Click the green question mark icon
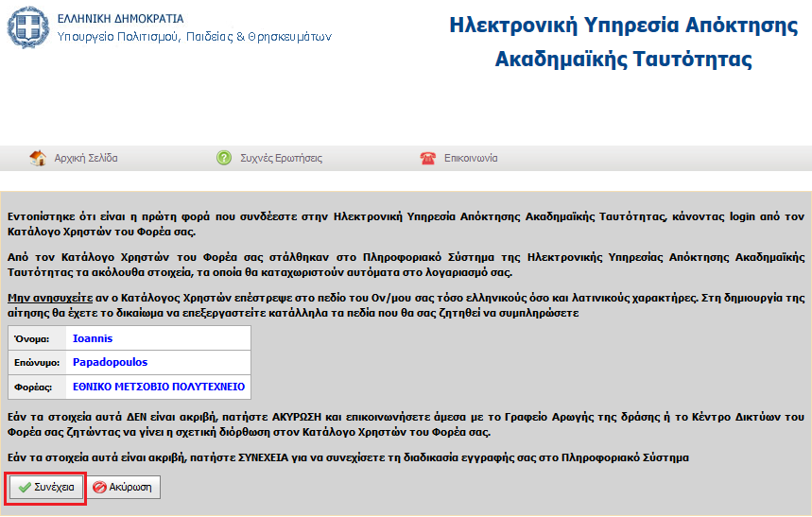 224,158
